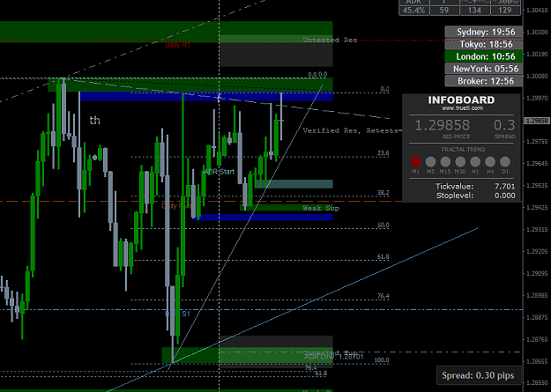The width and height of the screenshot is (551, 392).
Task: Click the 1.29858 bid price value
Action: (442, 125)
